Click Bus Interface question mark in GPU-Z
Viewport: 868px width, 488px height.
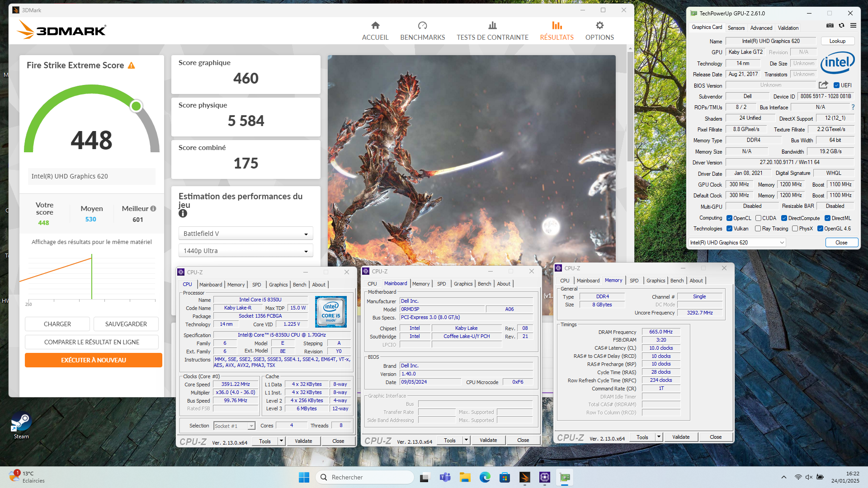(x=853, y=107)
